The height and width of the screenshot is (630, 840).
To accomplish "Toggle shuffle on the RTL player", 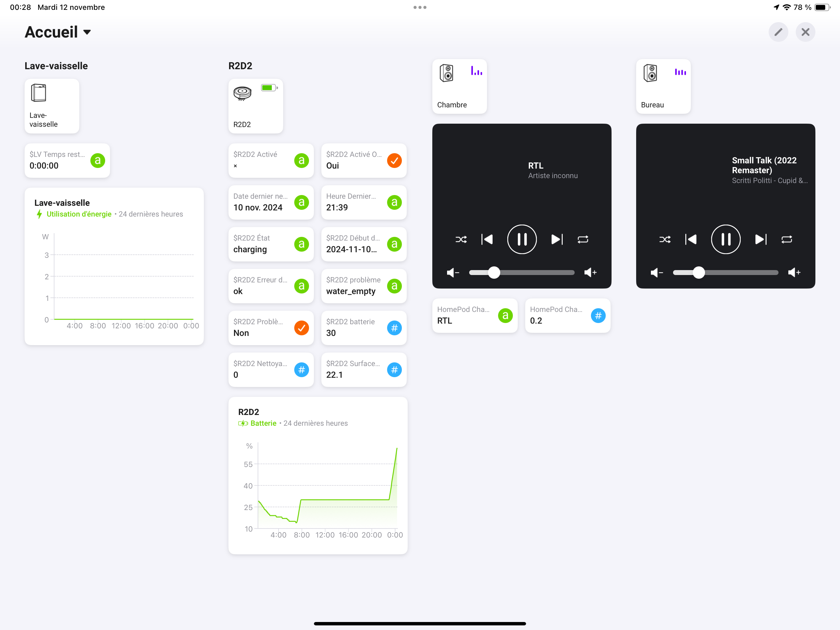I will pyautogui.click(x=461, y=239).
